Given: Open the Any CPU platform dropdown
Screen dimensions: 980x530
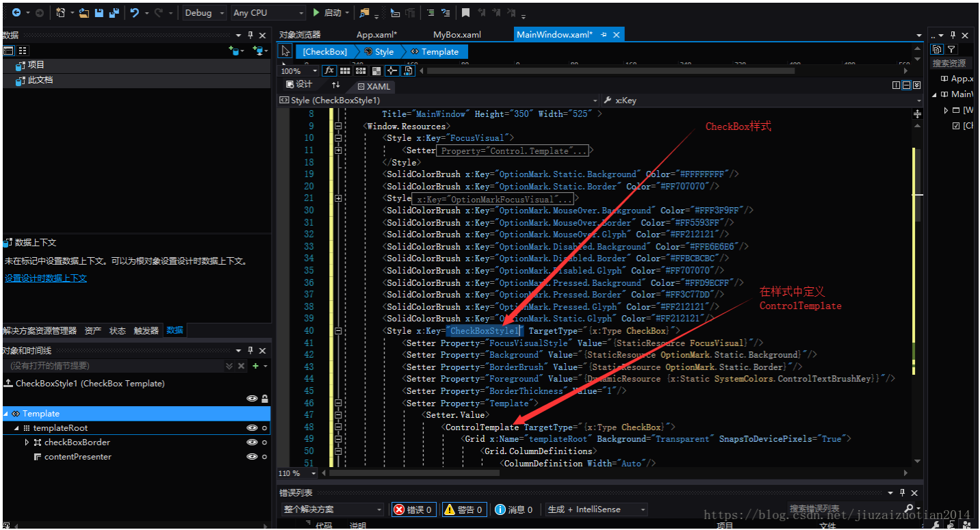Looking at the screenshot, I should (268, 13).
